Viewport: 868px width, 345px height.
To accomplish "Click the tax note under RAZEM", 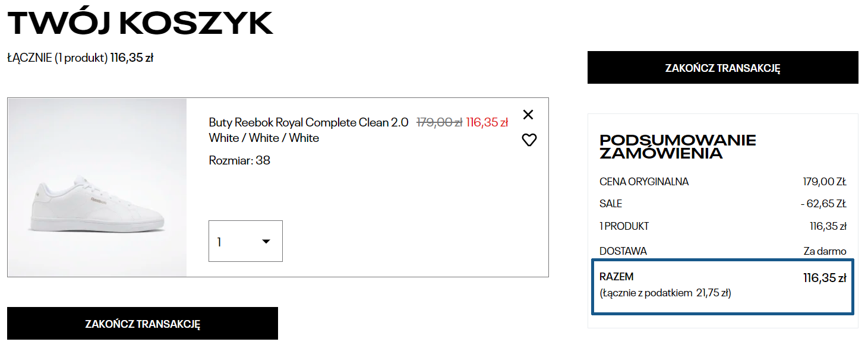I will tap(665, 293).
